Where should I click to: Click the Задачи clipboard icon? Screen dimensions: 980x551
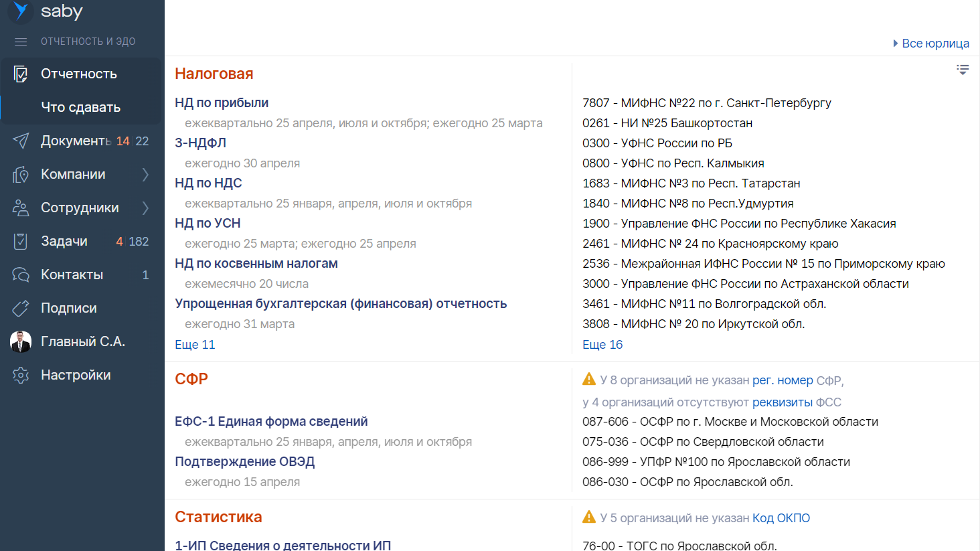click(21, 241)
